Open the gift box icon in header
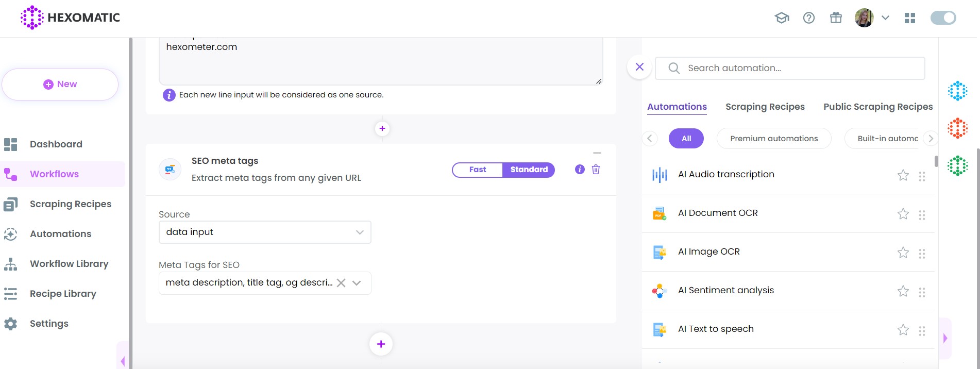The height and width of the screenshot is (369, 980). [836, 18]
